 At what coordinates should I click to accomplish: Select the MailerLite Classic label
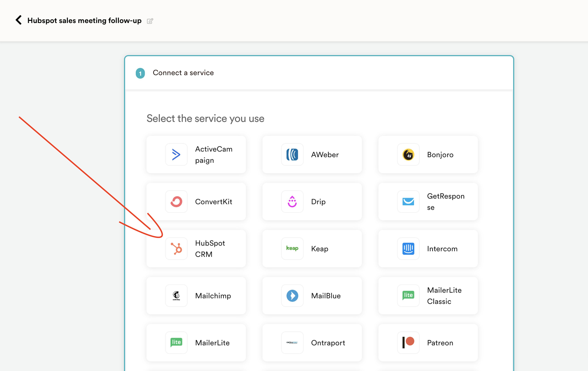[x=444, y=296]
